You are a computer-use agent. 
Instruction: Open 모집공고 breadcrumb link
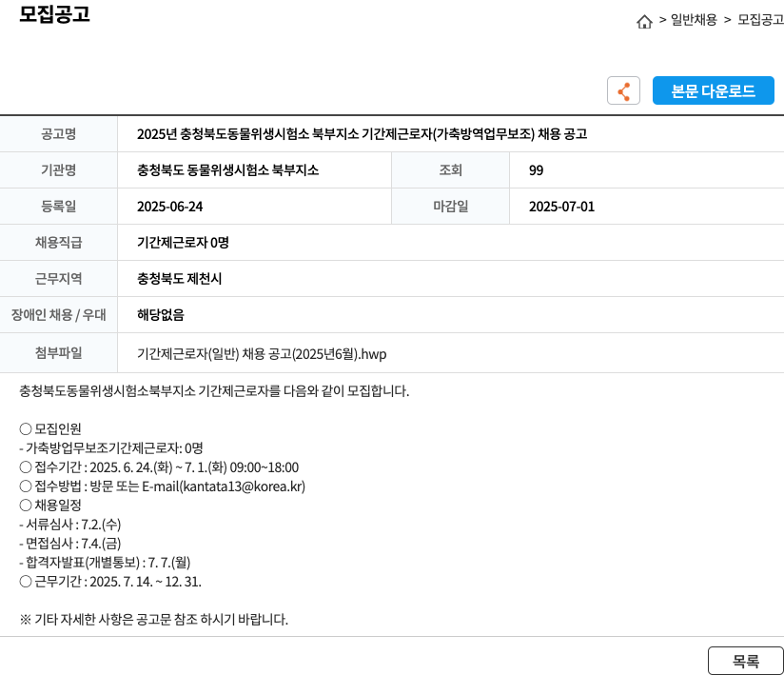click(760, 19)
